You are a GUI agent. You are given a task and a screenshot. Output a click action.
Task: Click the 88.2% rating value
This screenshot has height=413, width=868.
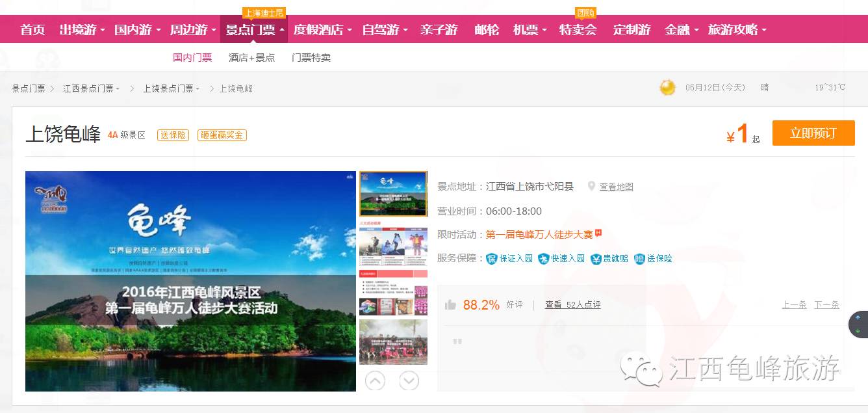481,304
